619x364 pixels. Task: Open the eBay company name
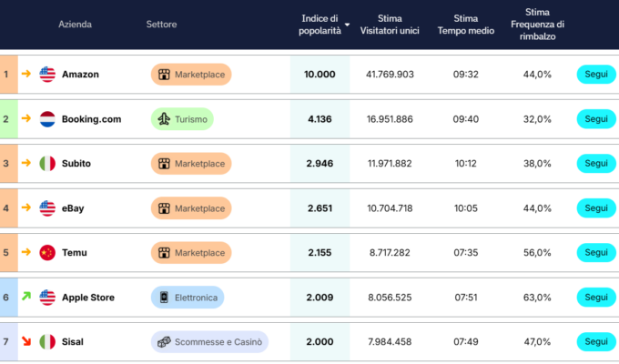point(73,208)
